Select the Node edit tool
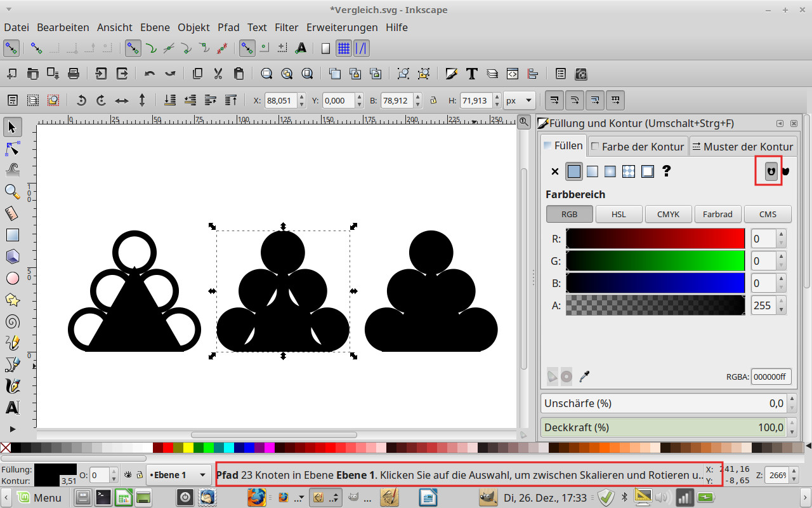This screenshot has width=812, height=508. point(13,149)
